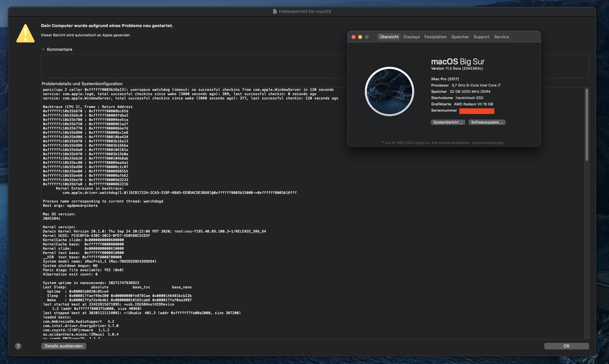Click 'Startvolume Hackintosh SSD' text

point(457,98)
